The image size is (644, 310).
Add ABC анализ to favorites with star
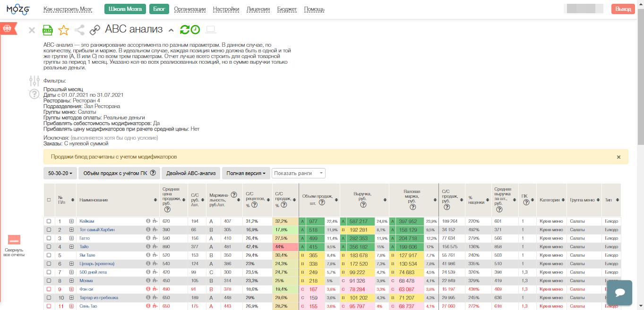coord(63,30)
